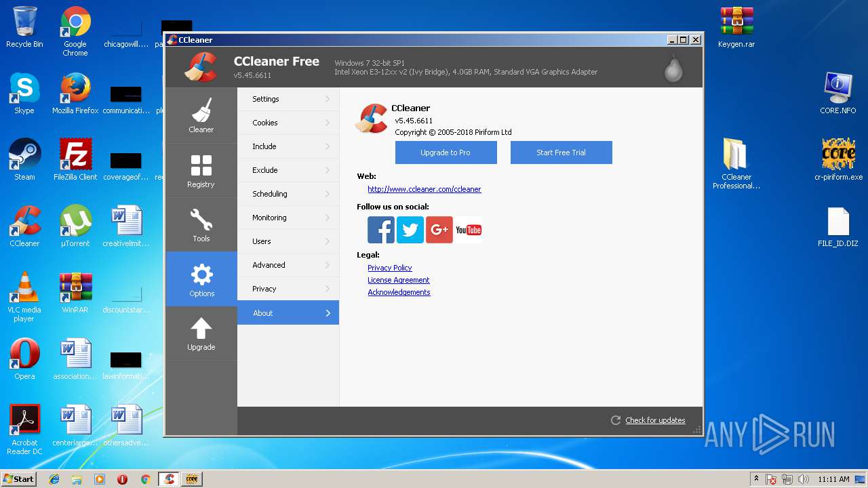The height and width of the screenshot is (488, 868).
Task: Select FileZilla Client desktop shortcut
Action: 75,160
